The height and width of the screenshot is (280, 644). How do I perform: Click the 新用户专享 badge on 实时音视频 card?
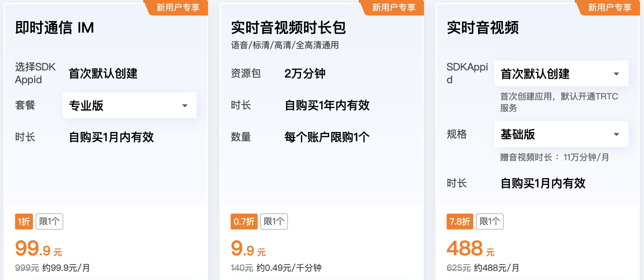pos(609,7)
